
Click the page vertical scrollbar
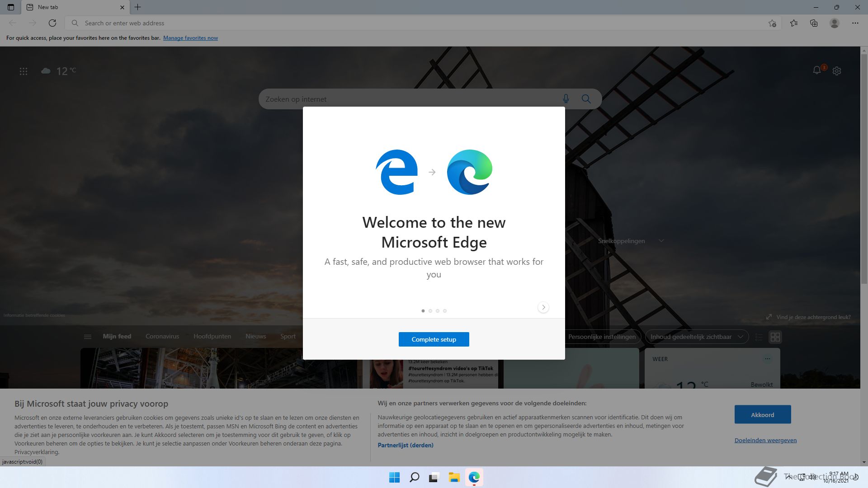864,169
